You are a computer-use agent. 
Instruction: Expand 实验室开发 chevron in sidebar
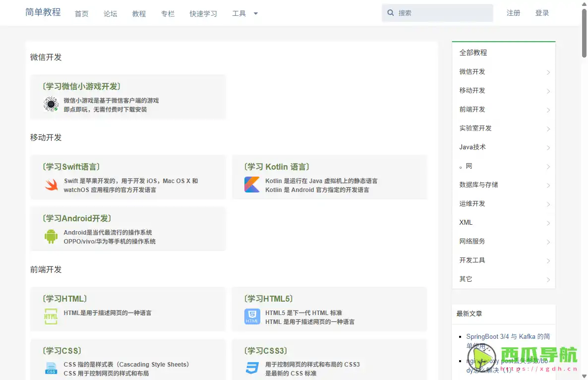(x=548, y=129)
